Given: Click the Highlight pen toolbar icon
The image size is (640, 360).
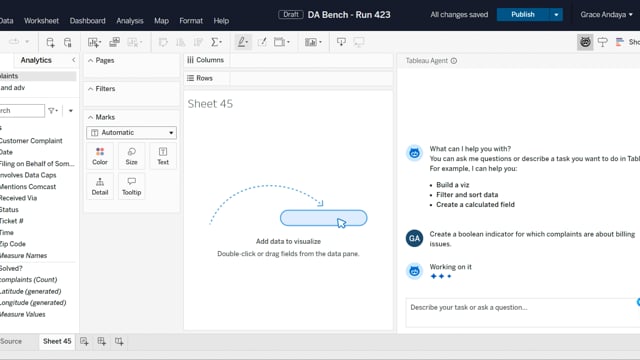Looking at the screenshot, I should (x=242, y=42).
